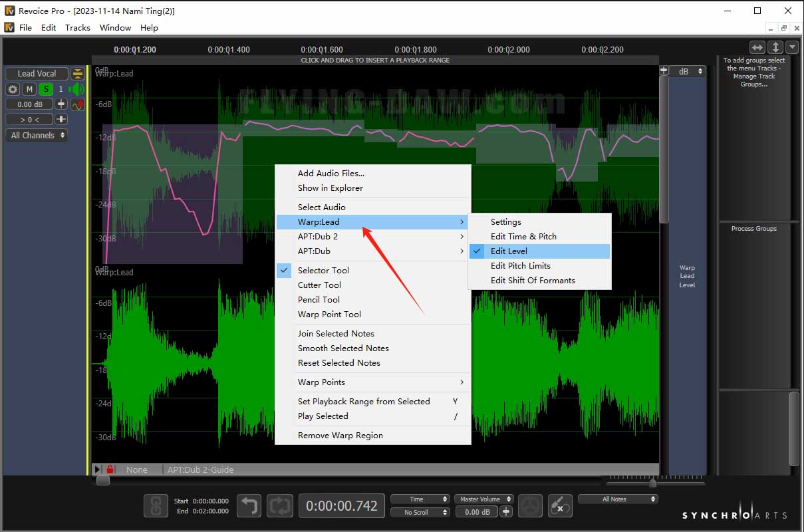Click the audio output connector icon

[530, 506]
